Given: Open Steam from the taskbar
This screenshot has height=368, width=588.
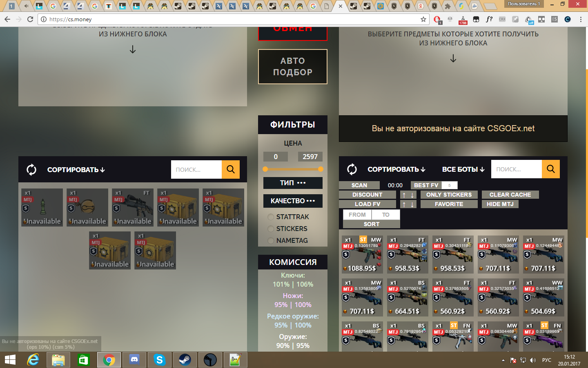Looking at the screenshot, I should coord(185,360).
